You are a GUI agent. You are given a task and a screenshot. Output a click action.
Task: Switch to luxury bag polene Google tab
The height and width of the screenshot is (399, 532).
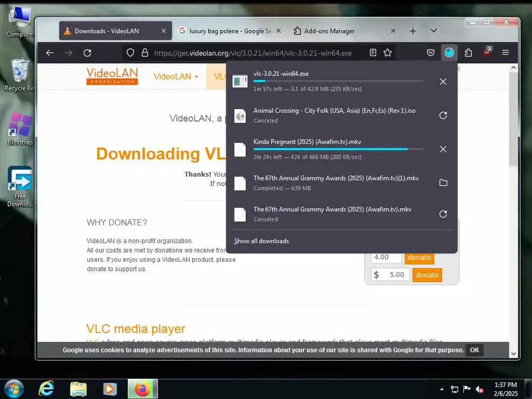click(230, 31)
